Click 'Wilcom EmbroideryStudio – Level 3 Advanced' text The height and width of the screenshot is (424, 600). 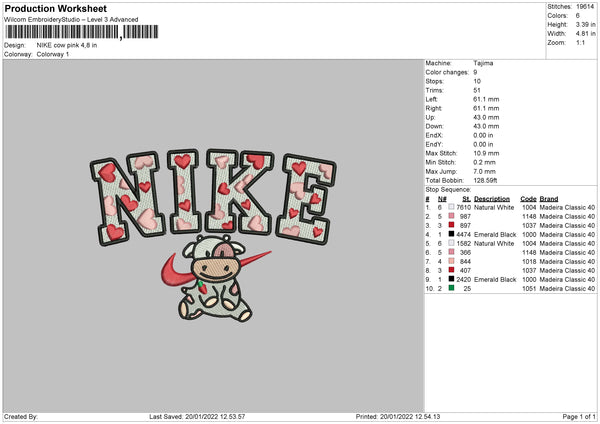tap(71, 20)
